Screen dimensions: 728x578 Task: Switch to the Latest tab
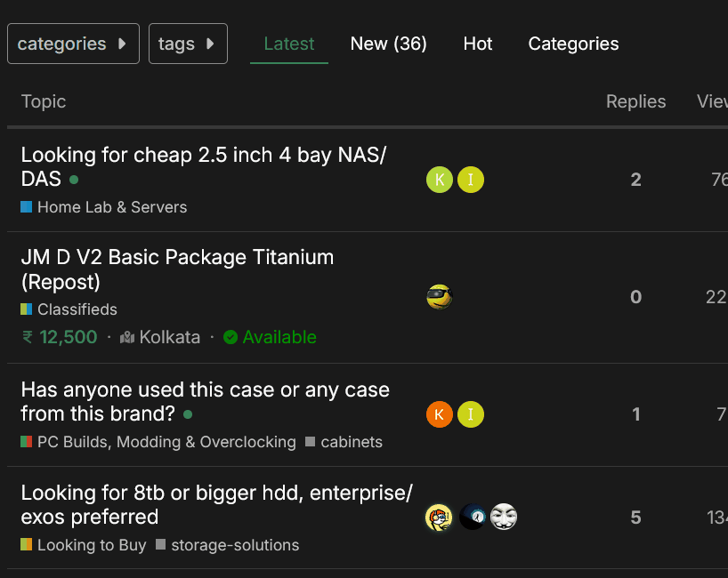point(289,44)
